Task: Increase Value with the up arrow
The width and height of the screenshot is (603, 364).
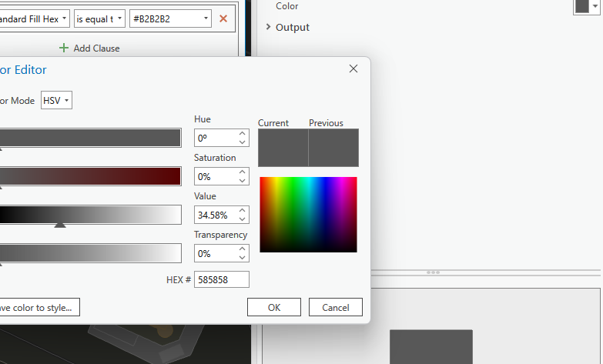Action: [242, 210]
